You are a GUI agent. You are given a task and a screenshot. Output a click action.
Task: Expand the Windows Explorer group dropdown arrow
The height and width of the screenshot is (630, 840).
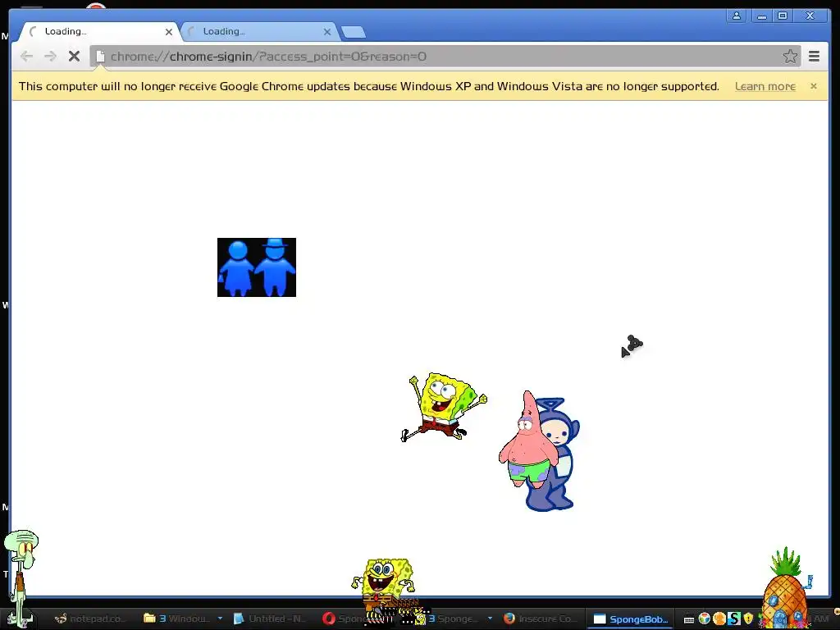[220, 619]
